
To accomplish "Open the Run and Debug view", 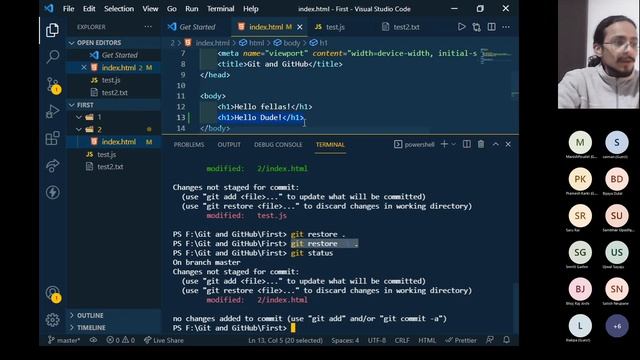I will click(52, 111).
